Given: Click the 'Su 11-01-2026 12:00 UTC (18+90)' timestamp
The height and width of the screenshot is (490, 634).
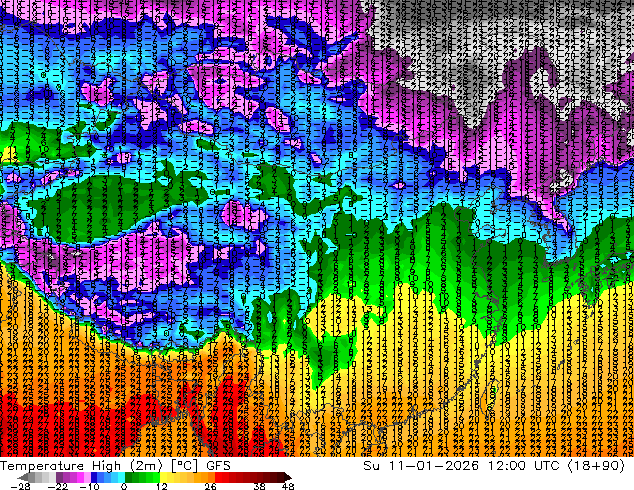Looking at the screenshot, I should [494, 465].
